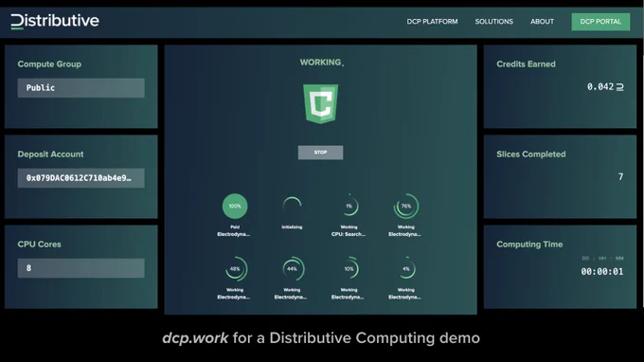Screen dimensions: 644x362
Task: Stop the worker with the STOP button
Action: pyautogui.click(x=320, y=153)
